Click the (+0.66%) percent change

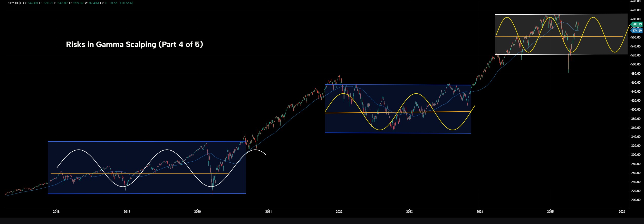[127, 3]
